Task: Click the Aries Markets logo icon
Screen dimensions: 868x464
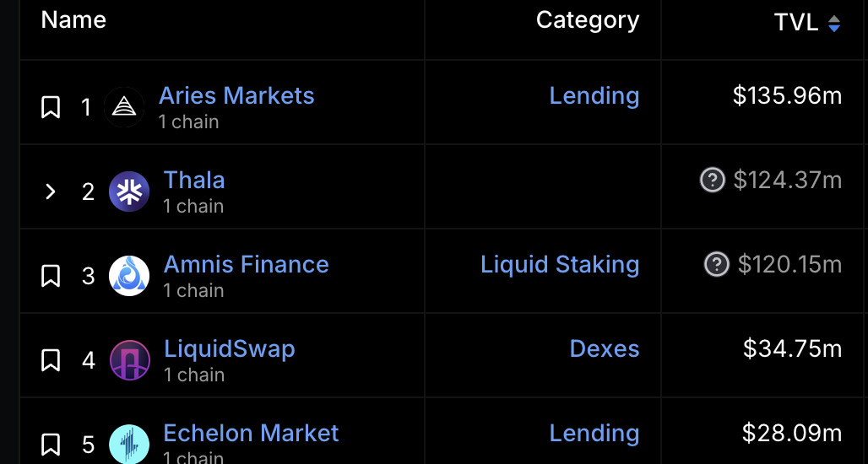Action: click(x=124, y=107)
